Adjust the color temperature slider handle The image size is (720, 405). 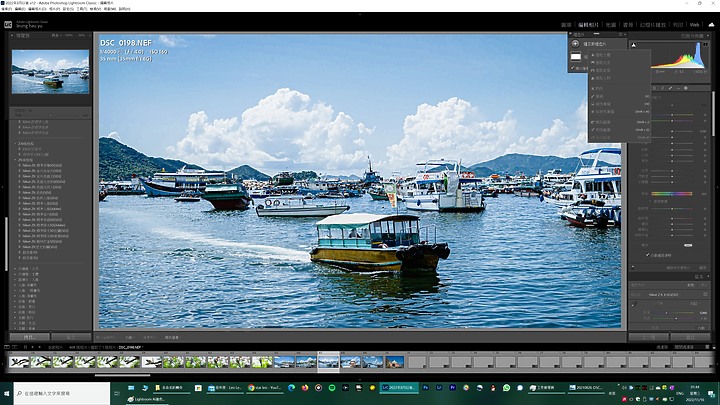(x=672, y=115)
